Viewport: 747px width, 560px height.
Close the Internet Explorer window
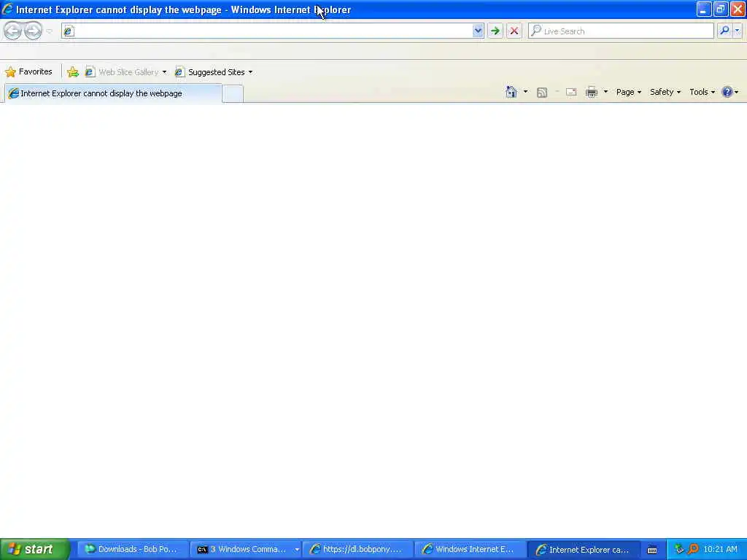tap(738, 9)
